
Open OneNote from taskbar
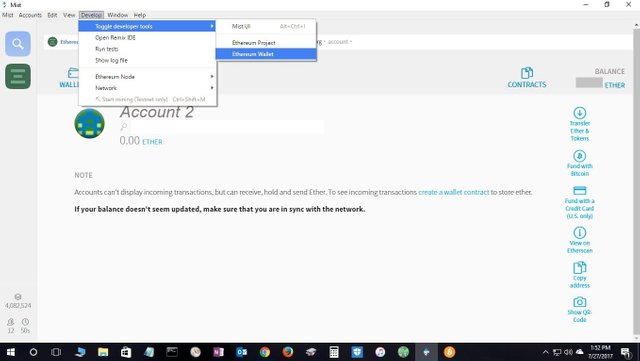click(218, 352)
